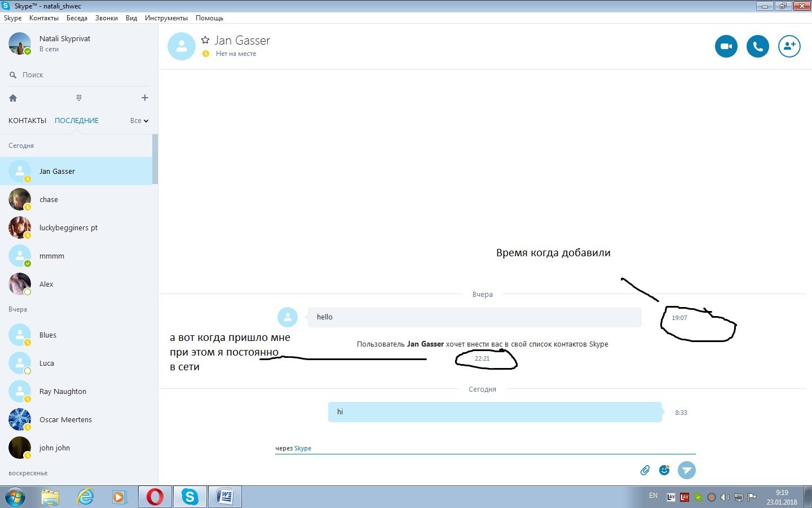Click Natali Skyprivat name
This screenshot has width=812, height=508.
click(65, 38)
